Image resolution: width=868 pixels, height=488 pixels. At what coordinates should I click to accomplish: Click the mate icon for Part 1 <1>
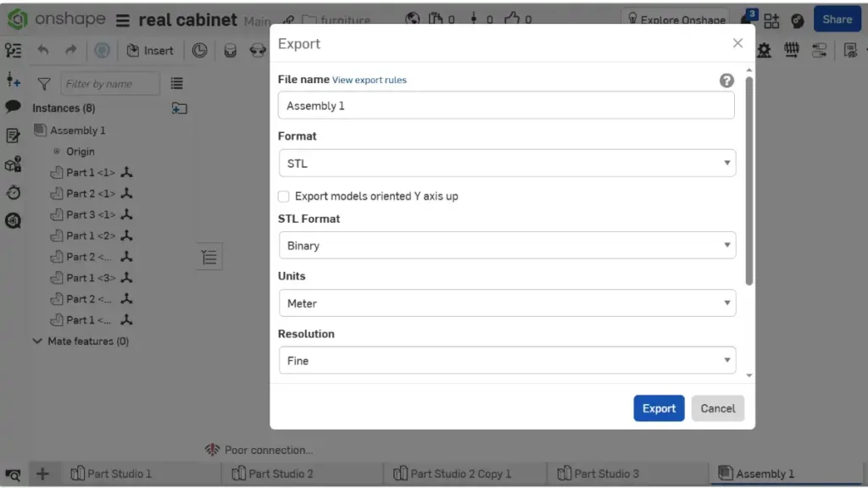(x=127, y=172)
